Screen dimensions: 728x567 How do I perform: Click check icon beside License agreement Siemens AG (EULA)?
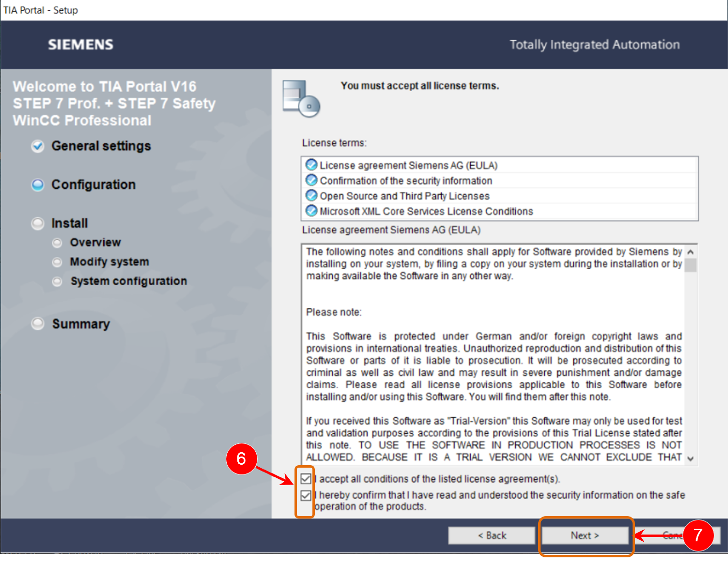(x=311, y=165)
